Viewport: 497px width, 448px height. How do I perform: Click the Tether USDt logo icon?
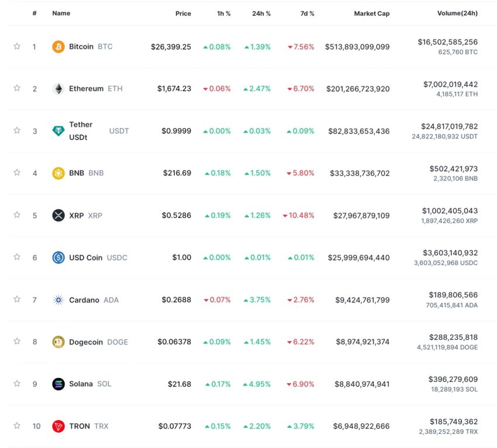tap(58, 131)
